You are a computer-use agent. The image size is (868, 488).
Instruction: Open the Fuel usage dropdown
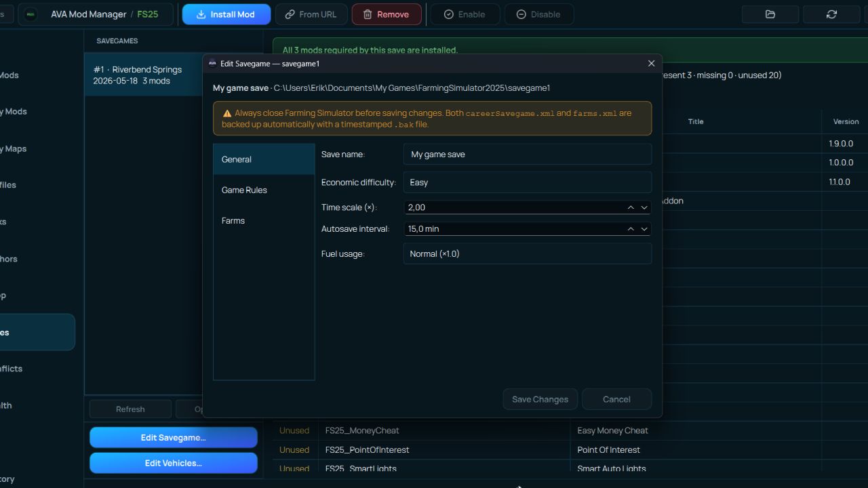pyautogui.click(x=528, y=253)
